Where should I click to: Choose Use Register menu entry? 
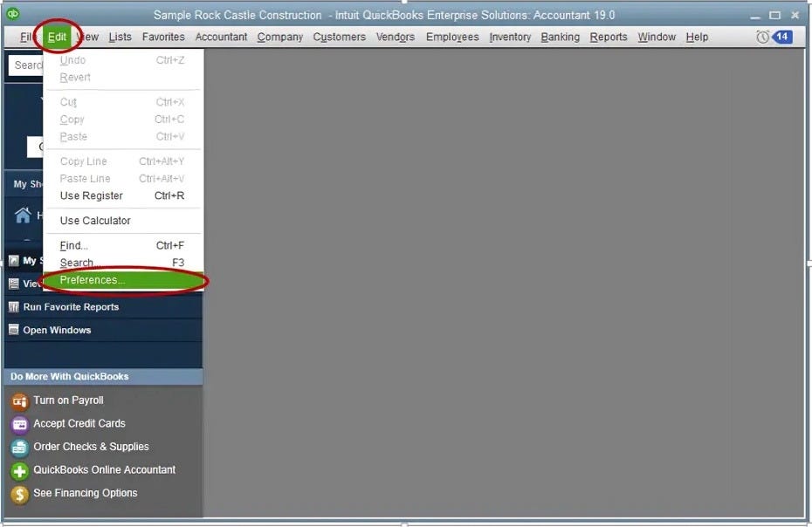(x=123, y=195)
